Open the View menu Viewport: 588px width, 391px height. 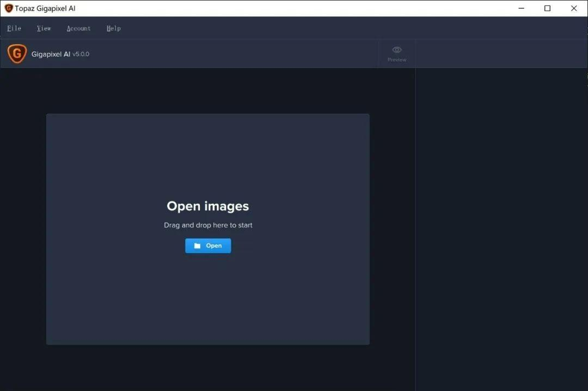pyautogui.click(x=44, y=28)
